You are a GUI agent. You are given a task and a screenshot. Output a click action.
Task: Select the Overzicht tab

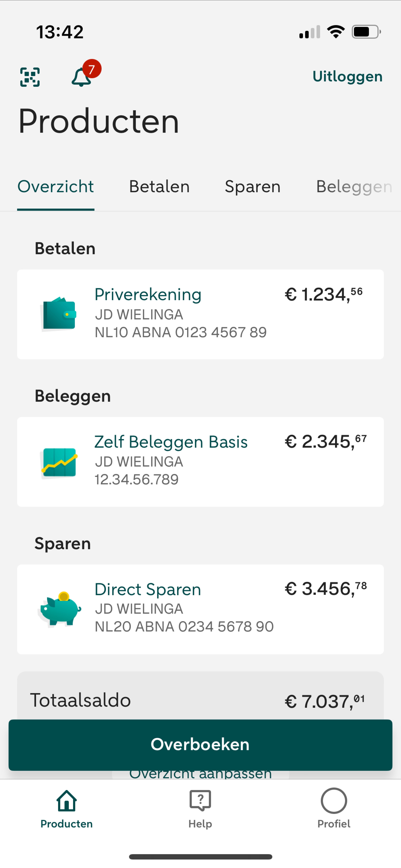click(x=56, y=186)
